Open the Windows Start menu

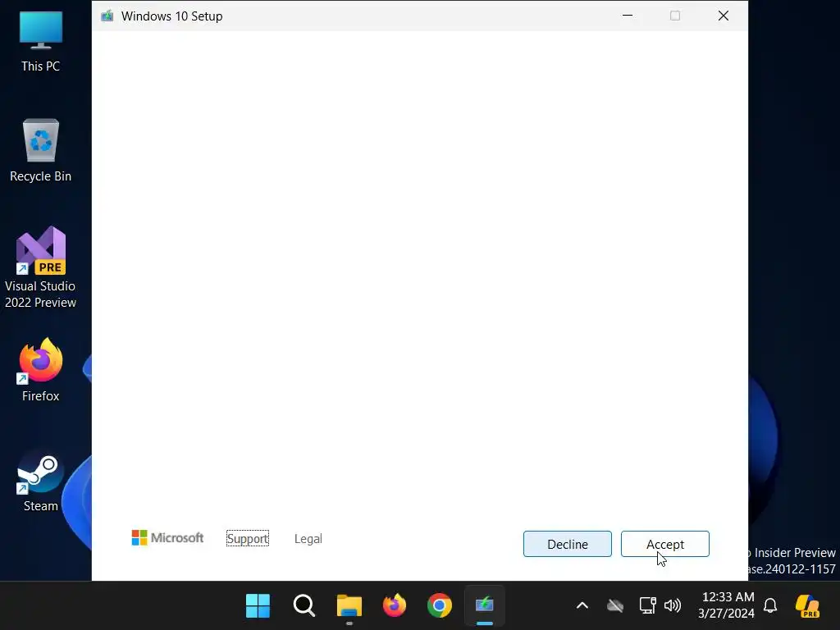coord(258,606)
